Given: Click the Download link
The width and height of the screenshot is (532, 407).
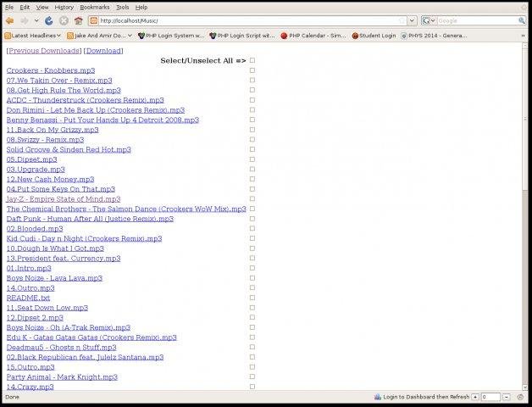Looking at the screenshot, I should click(x=103, y=51).
